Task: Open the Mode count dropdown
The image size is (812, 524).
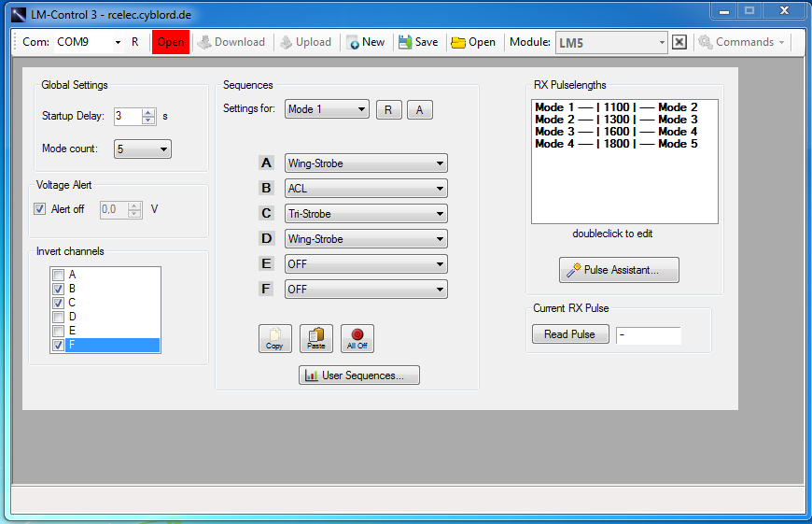Action: [143, 149]
